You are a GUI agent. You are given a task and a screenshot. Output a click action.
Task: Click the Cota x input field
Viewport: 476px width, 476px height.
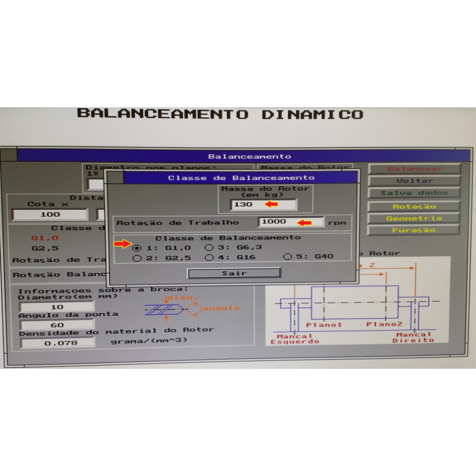(50, 214)
